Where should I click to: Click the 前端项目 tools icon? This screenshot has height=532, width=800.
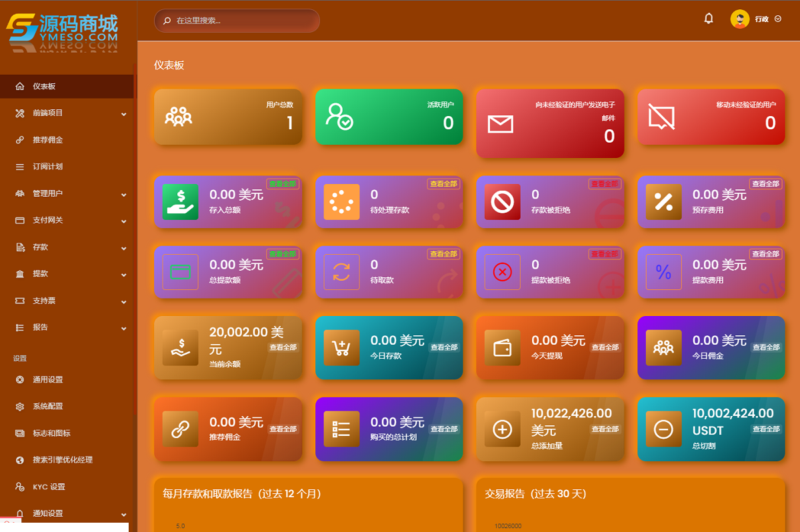click(19, 113)
